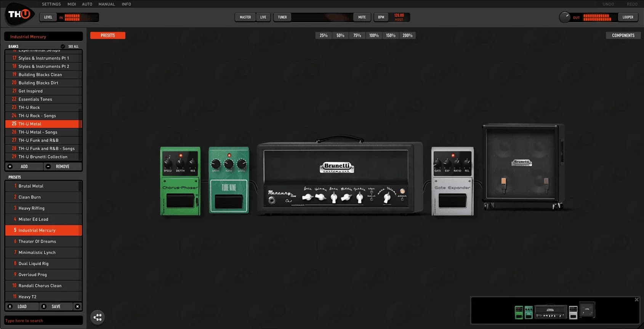The width and height of the screenshot is (644, 329).
Task: Click the minus icon beside REMOVE
Action: (x=48, y=166)
